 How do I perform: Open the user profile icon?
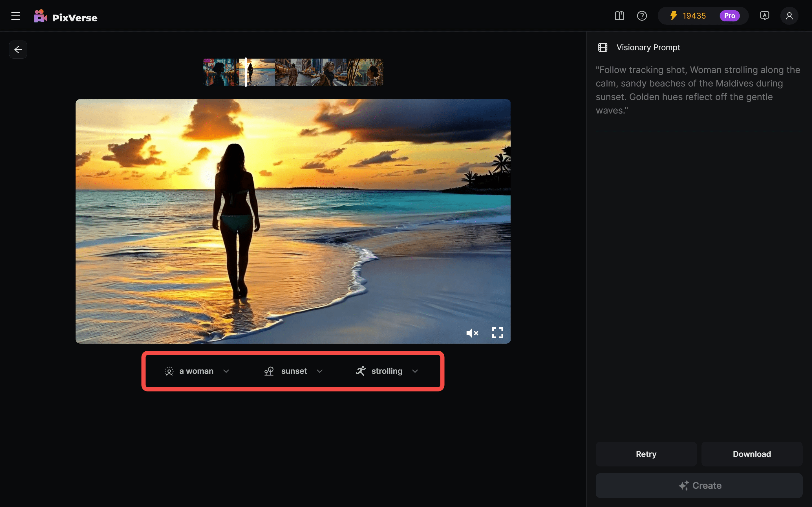point(789,16)
